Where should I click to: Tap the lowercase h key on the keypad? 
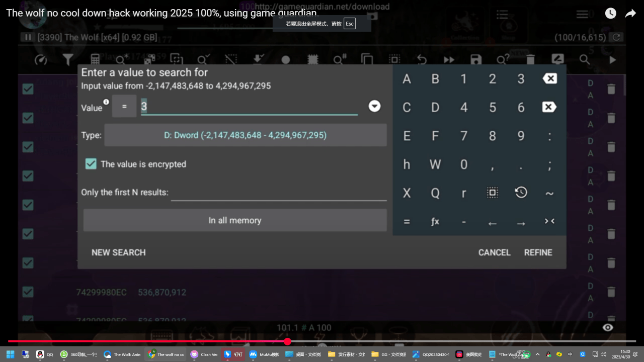coord(407,164)
